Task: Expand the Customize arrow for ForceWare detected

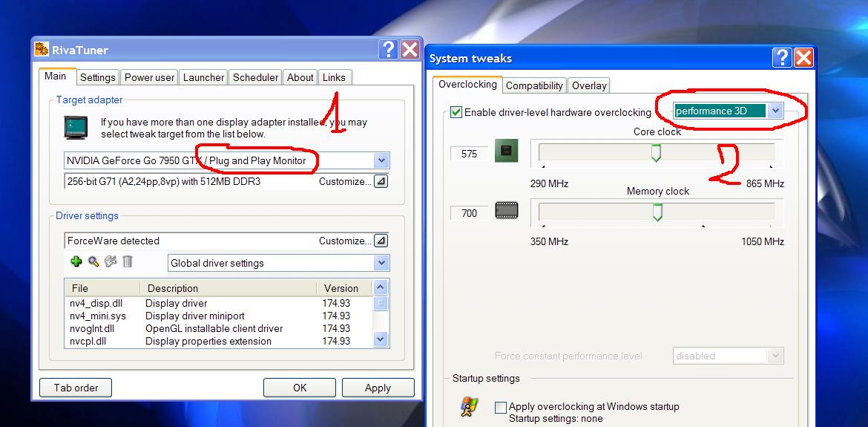Action: click(x=381, y=241)
